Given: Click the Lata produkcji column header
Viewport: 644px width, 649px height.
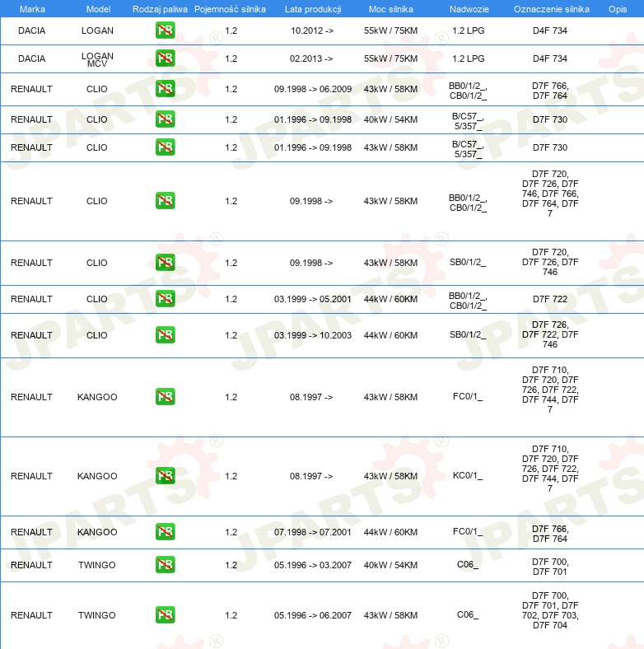Looking at the screenshot, I should (x=313, y=9).
